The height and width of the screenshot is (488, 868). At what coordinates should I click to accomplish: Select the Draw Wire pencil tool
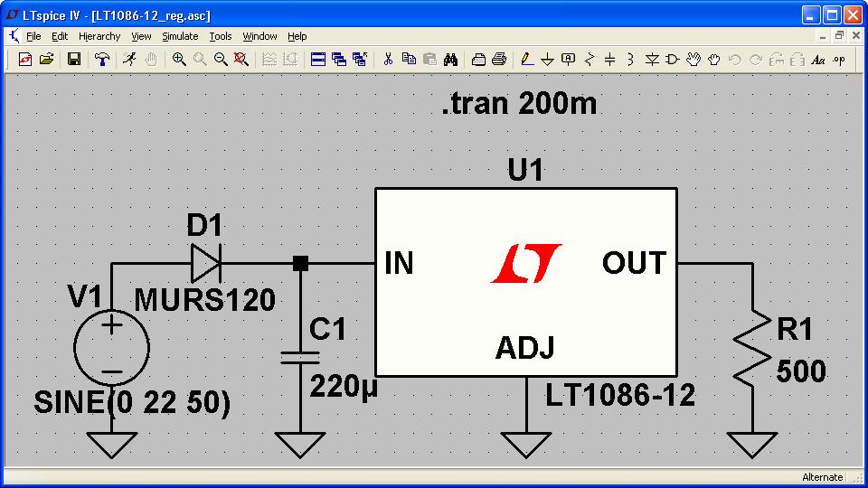(x=527, y=60)
